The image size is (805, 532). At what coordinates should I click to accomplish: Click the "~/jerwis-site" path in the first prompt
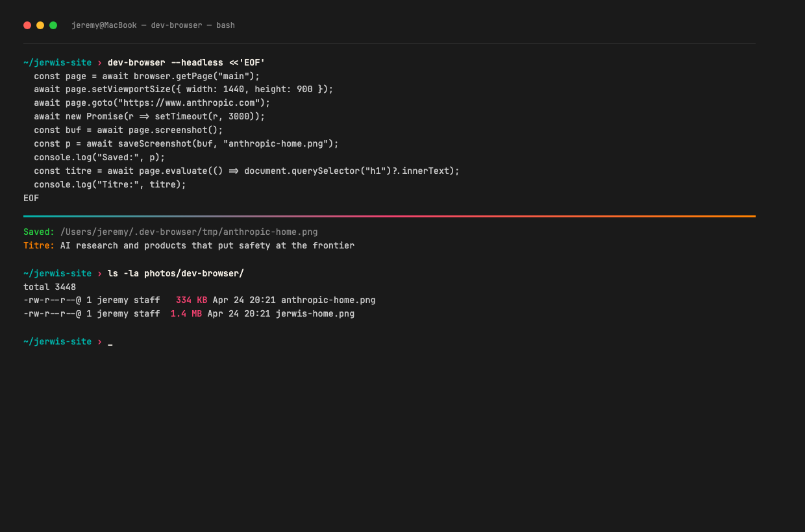click(57, 62)
